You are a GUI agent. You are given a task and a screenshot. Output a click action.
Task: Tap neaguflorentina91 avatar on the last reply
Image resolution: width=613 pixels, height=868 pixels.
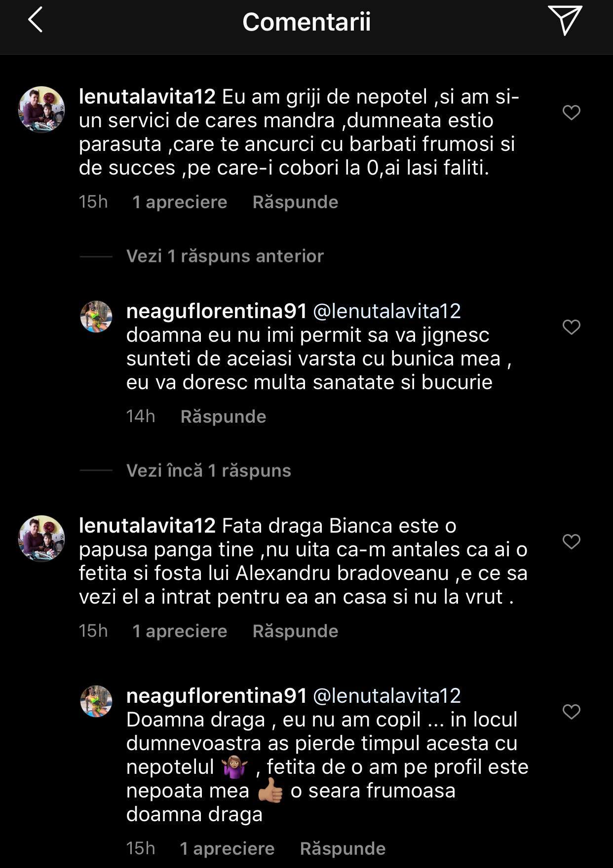pyautogui.click(x=96, y=701)
